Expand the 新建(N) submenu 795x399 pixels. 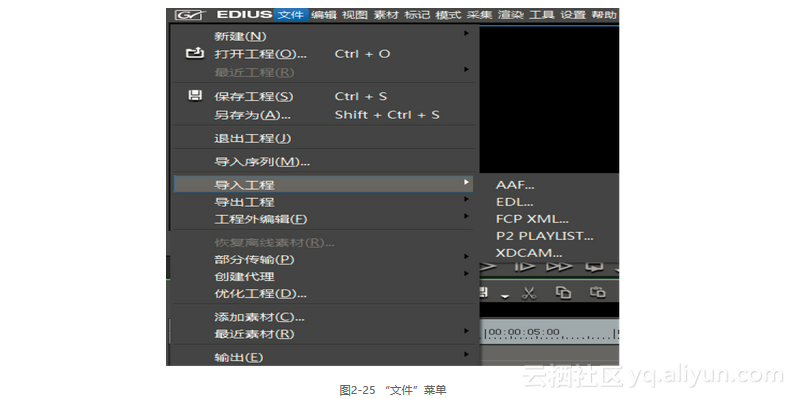click(323, 36)
